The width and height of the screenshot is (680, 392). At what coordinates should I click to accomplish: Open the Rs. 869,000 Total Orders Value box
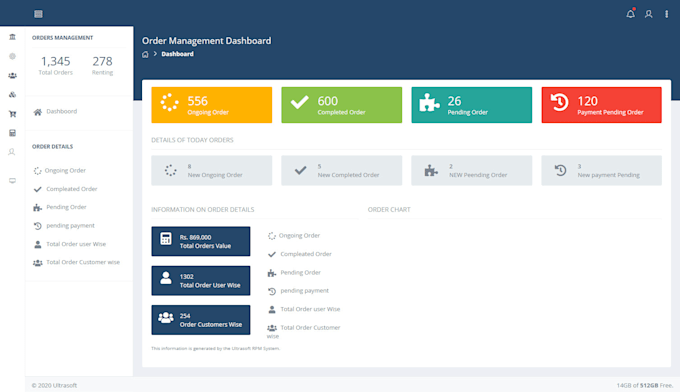(x=201, y=241)
